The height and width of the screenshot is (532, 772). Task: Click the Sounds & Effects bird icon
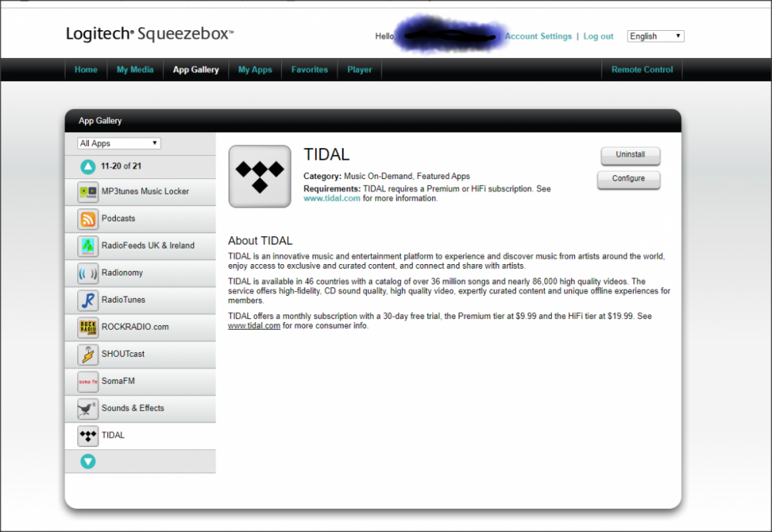[x=88, y=408]
